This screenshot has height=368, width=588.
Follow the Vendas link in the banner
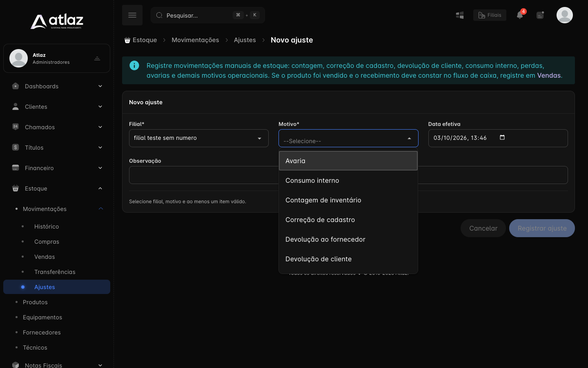point(549,75)
